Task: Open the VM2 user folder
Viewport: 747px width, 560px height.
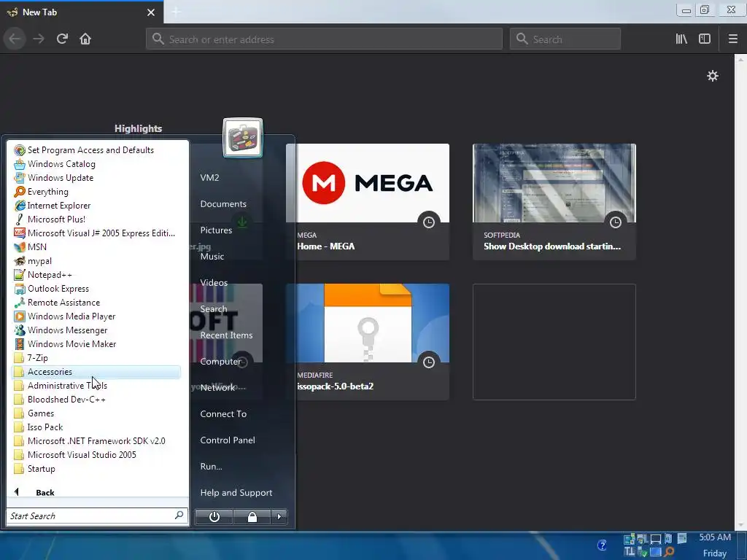Action: [209, 178]
